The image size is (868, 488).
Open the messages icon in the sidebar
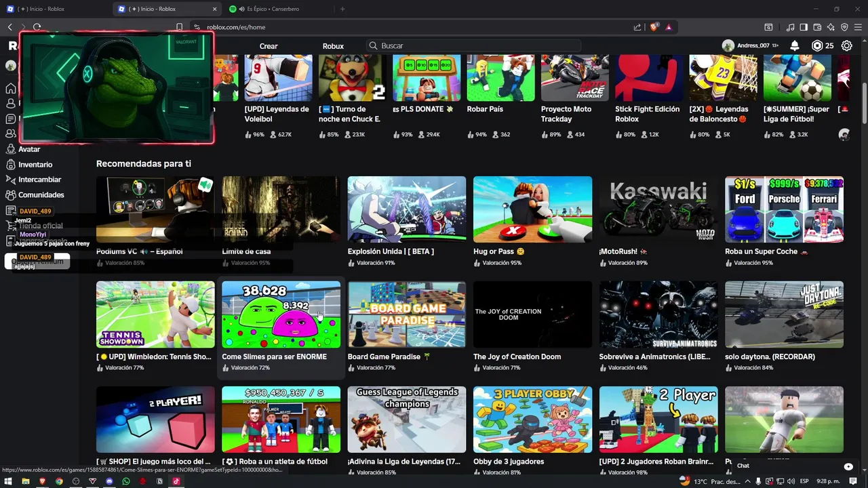click(11, 119)
